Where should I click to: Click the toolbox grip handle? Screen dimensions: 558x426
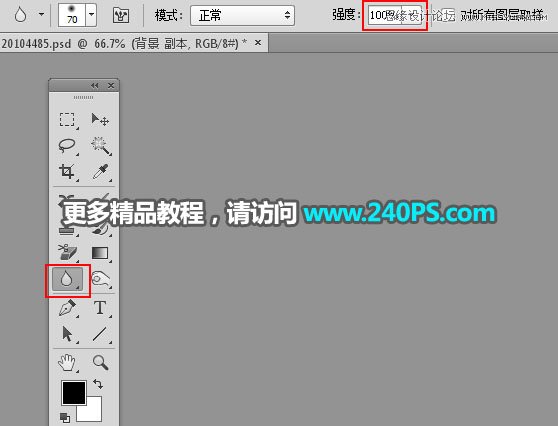pyautogui.click(x=84, y=97)
